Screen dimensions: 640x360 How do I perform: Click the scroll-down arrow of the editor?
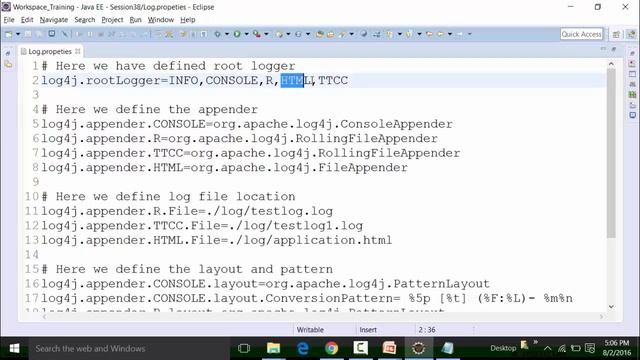pyautogui.click(x=611, y=306)
